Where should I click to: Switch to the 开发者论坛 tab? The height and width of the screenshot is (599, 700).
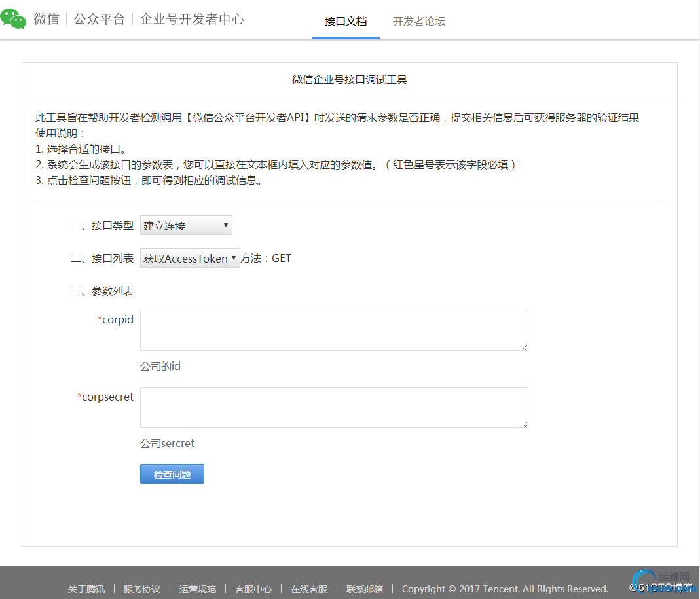[419, 21]
